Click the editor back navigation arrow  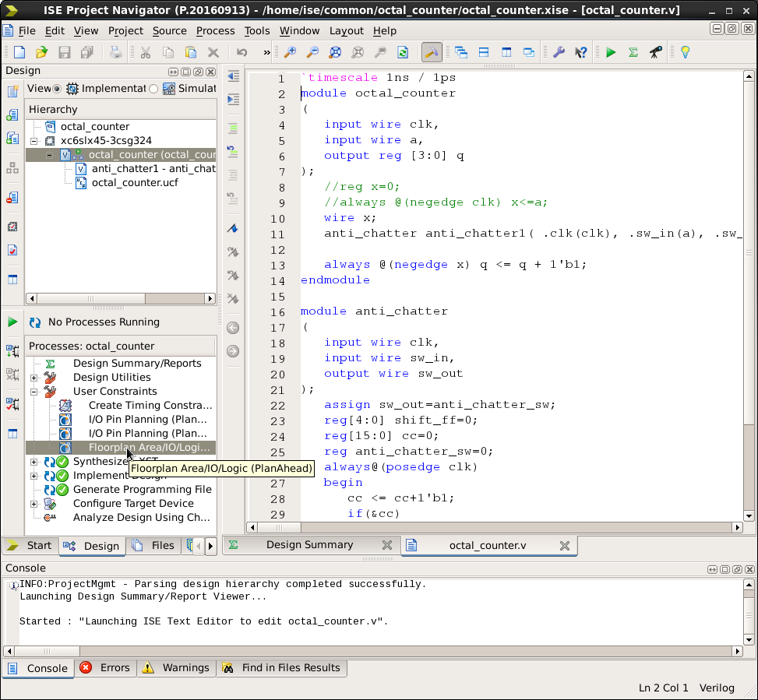[233, 328]
